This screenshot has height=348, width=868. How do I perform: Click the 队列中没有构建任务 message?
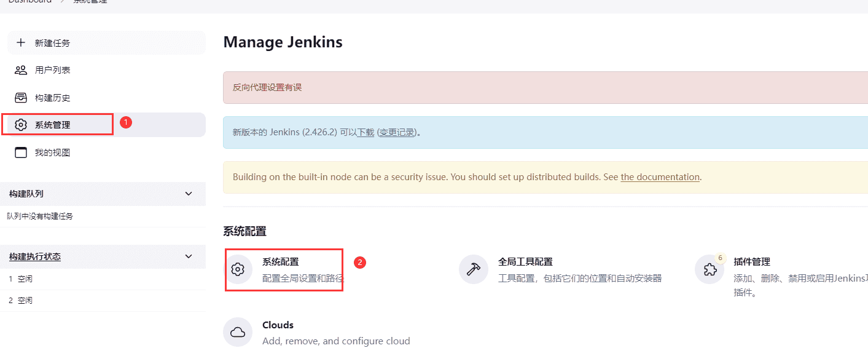40,216
